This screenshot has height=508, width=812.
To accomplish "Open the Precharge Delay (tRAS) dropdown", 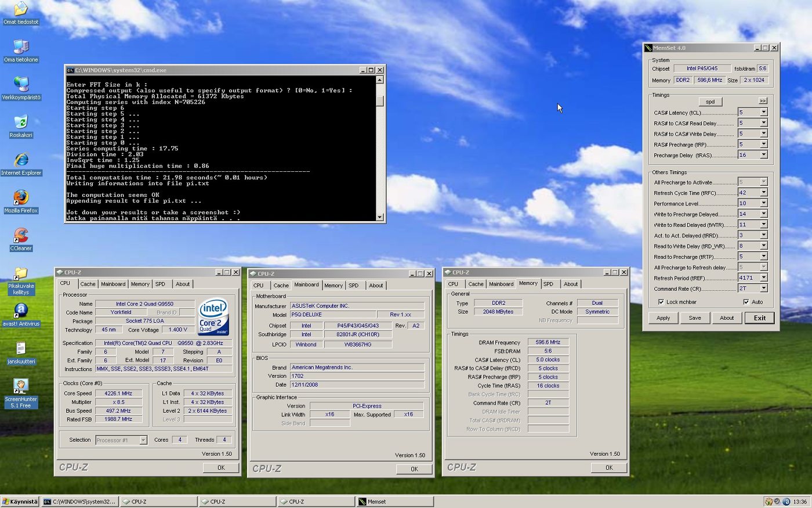I will point(763,155).
